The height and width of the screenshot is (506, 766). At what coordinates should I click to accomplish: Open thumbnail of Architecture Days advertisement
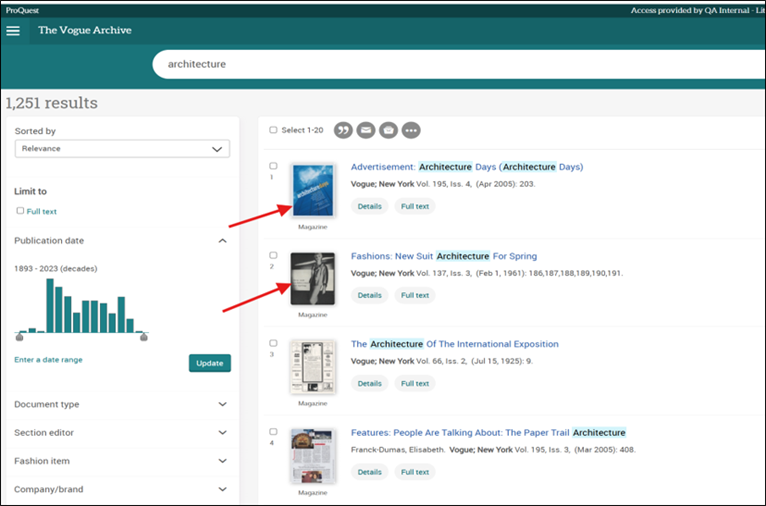coord(313,190)
